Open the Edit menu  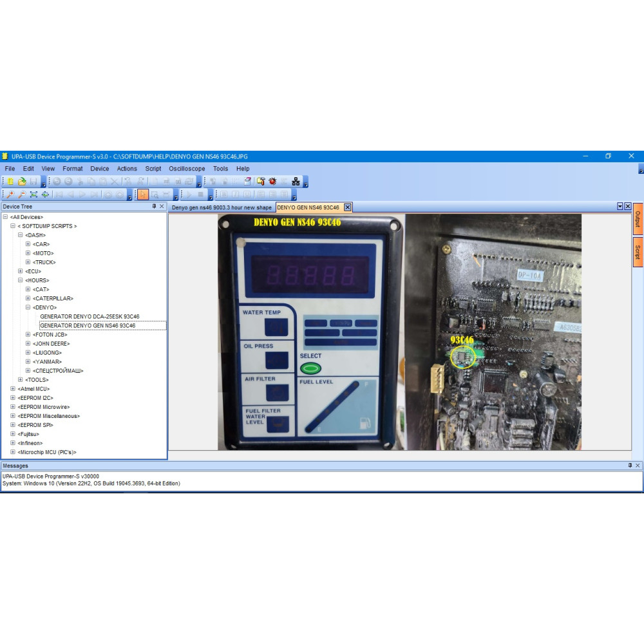pos(28,168)
